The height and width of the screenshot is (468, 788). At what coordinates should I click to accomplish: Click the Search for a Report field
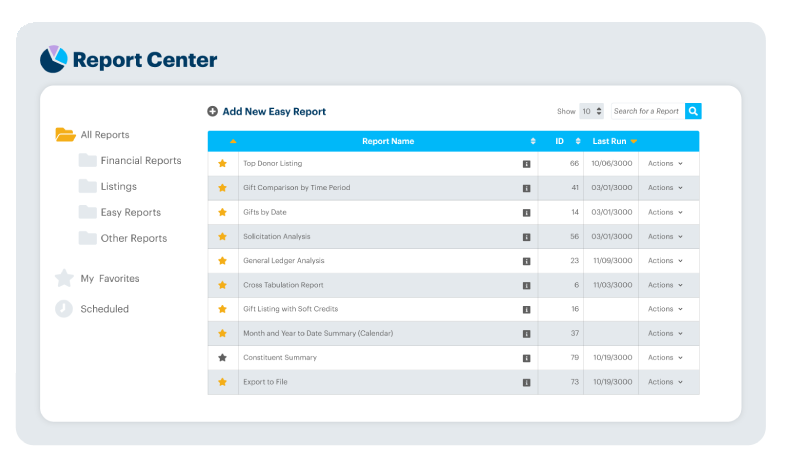click(x=646, y=111)
